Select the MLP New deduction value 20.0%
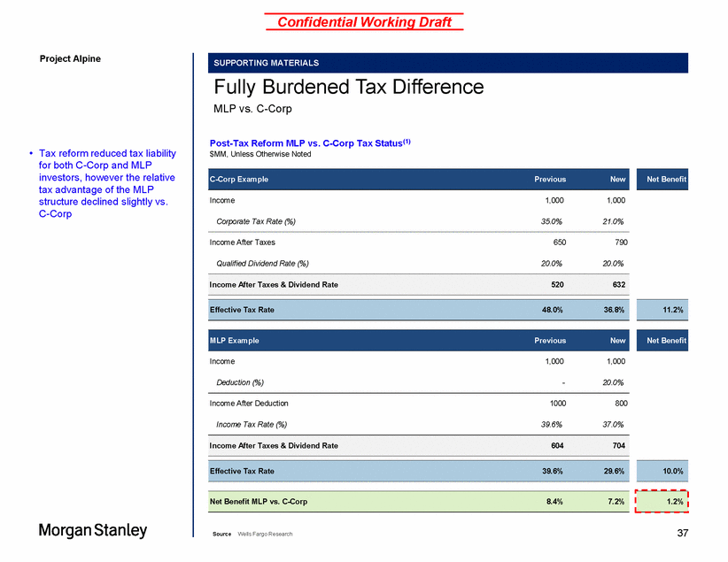 (x=612, y=381)
